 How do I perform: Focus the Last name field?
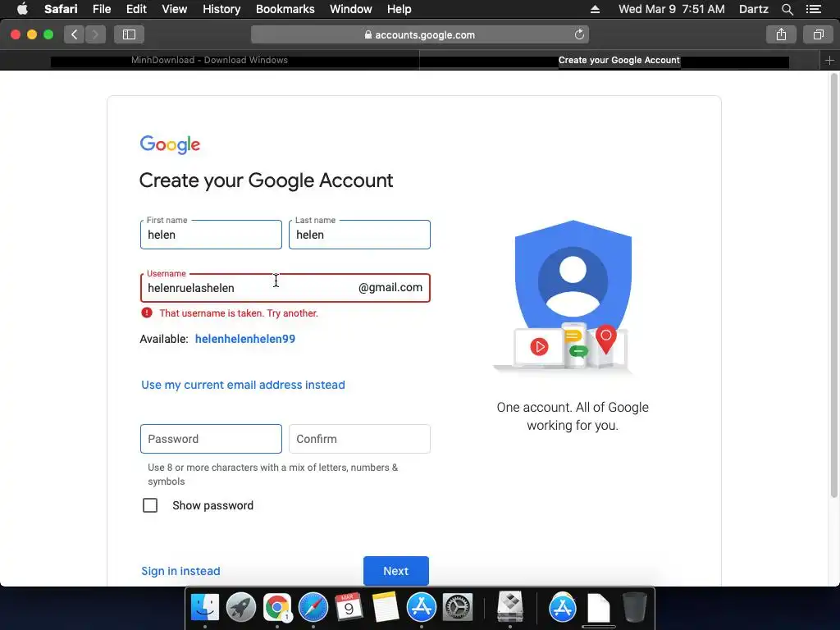[x=359, y=235]
